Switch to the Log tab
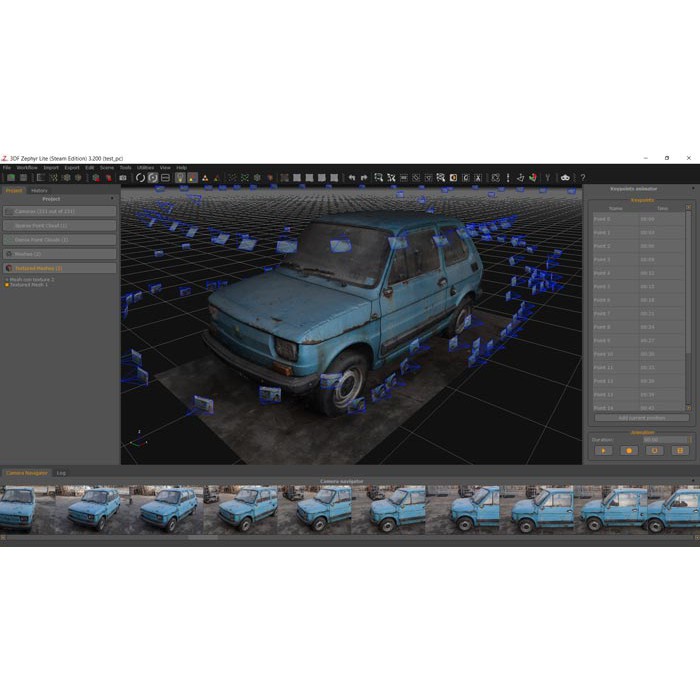The width and height of the screenshot is (700, 700). point(61,473)
